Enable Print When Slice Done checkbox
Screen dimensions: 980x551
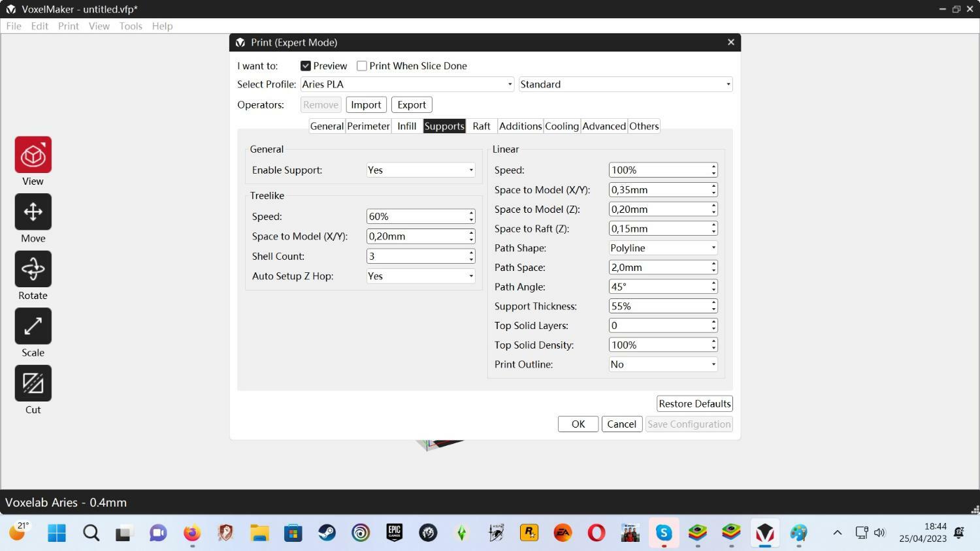point(361,66)
